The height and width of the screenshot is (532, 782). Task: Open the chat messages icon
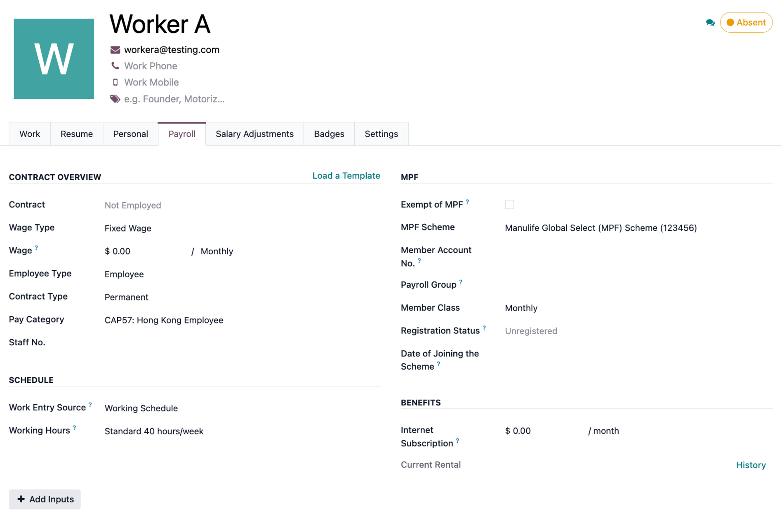click(x=710, y=23)
